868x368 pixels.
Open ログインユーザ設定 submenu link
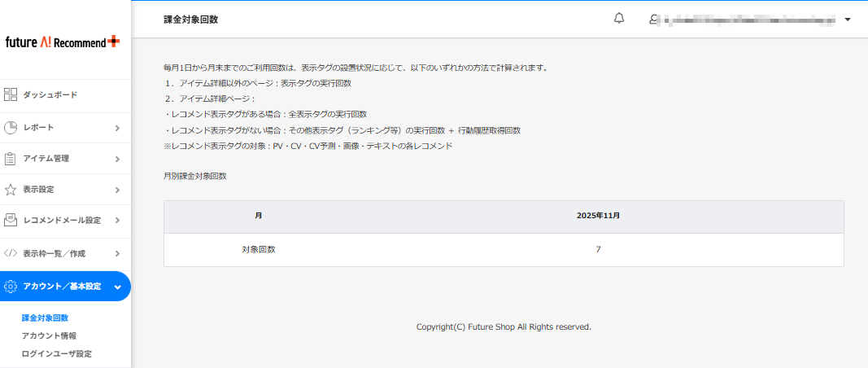coord(56,353)
